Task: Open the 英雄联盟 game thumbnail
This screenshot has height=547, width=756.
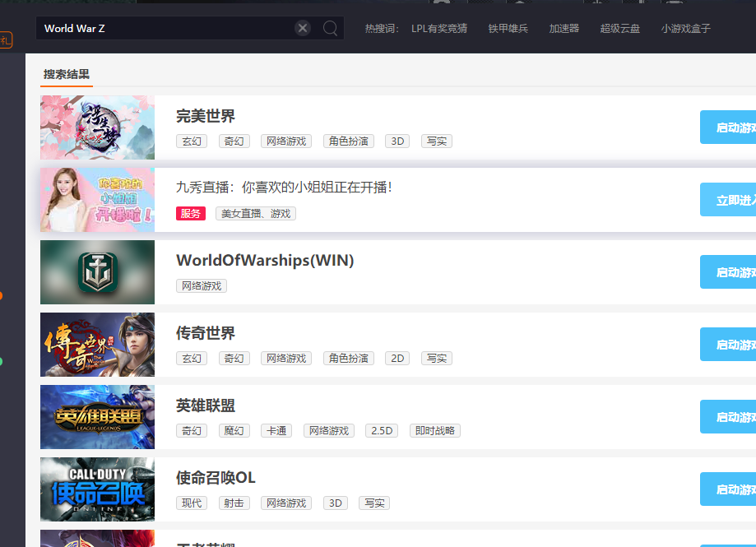Action: point(97,417)
